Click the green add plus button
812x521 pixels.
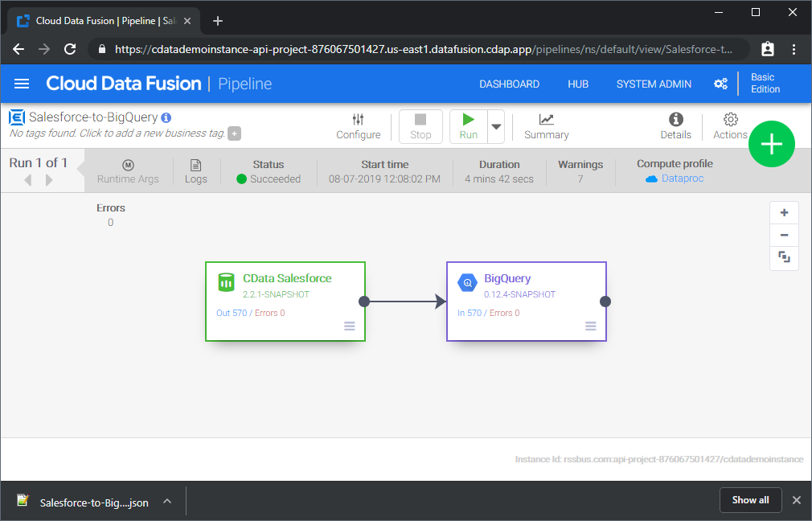point(772,144)
